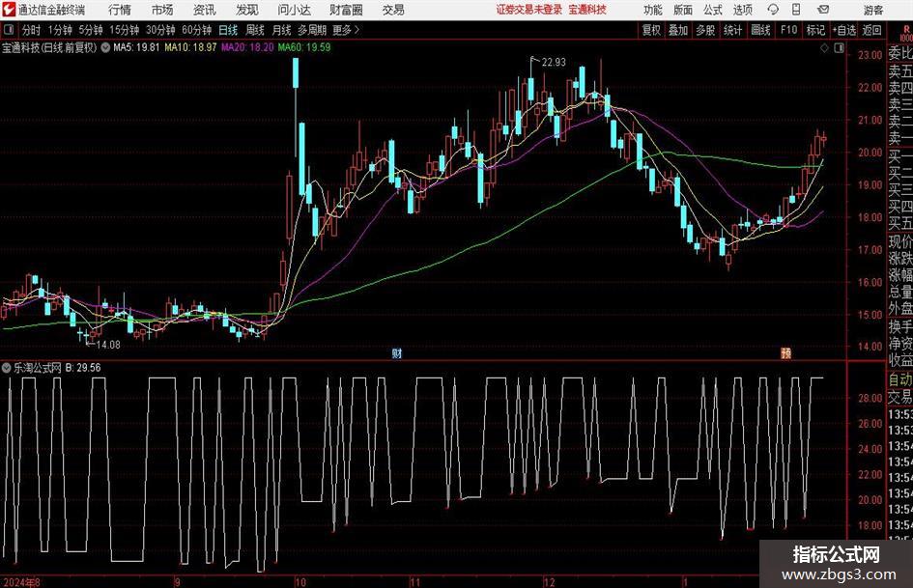The height and width of the screenshot is (588, 913).
Task: Click the diamond icon at chart top-right
Action: point(824,48)
